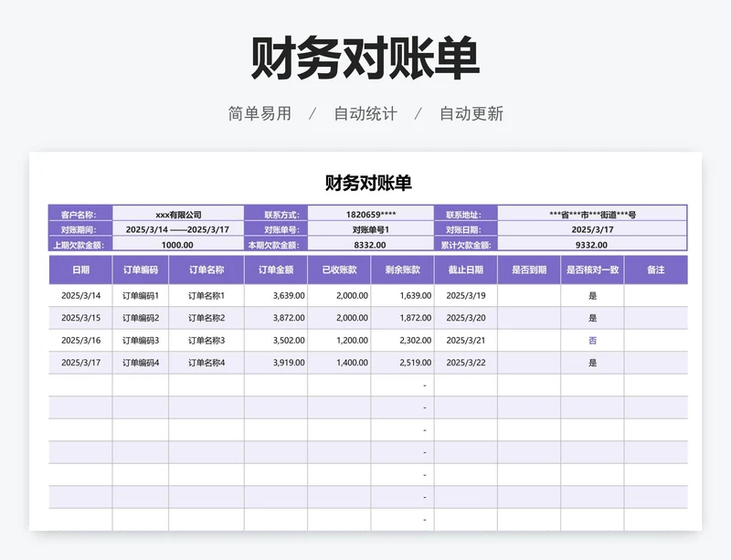Click the address cell ***省***市***街道***号
The image size is (731, 560).
(x=592, y=215)
